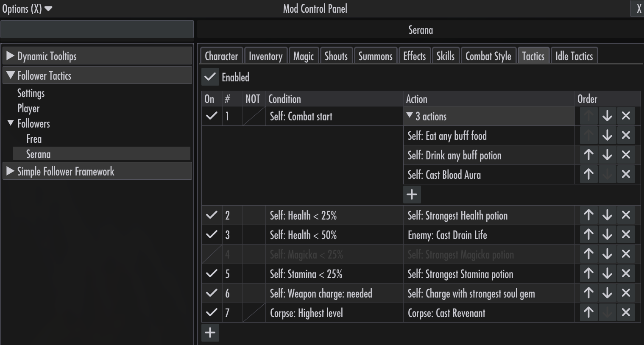Move 'Drink any buff potion' action up
This screenshot has width=644, height=345.
(x=588, y=155)
